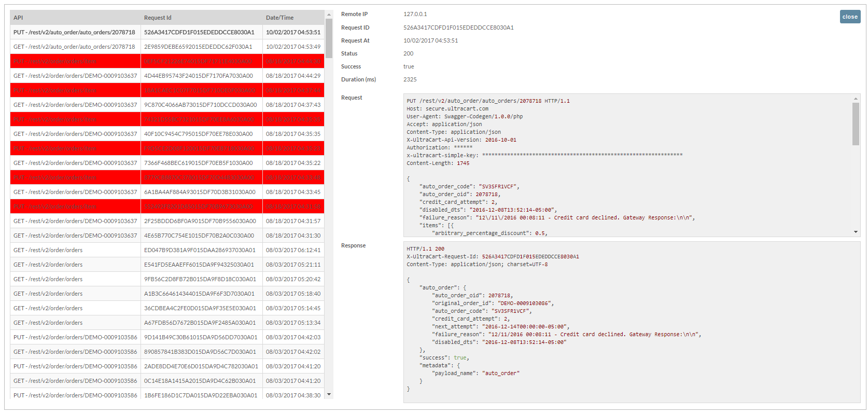The image size is (868, 414).
Task: Click the PUT request line in Request box
Action: pyautogui.click(x=488, y=101)
